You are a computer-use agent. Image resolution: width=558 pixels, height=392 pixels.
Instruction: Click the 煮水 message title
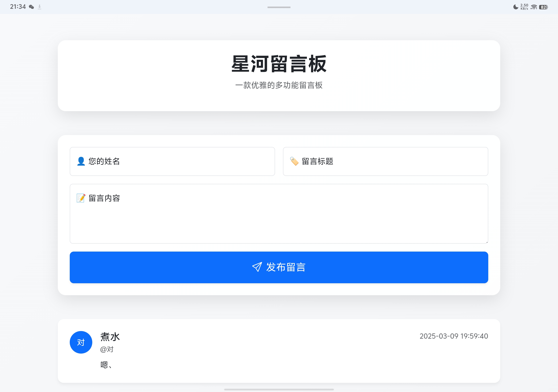pos(110,337)
